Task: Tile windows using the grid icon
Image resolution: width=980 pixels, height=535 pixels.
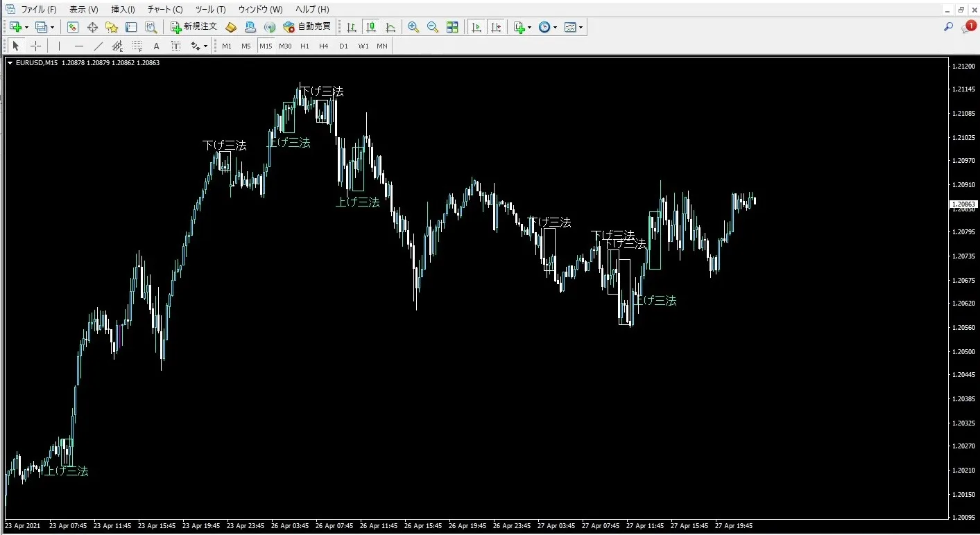Action: point(452,27)
